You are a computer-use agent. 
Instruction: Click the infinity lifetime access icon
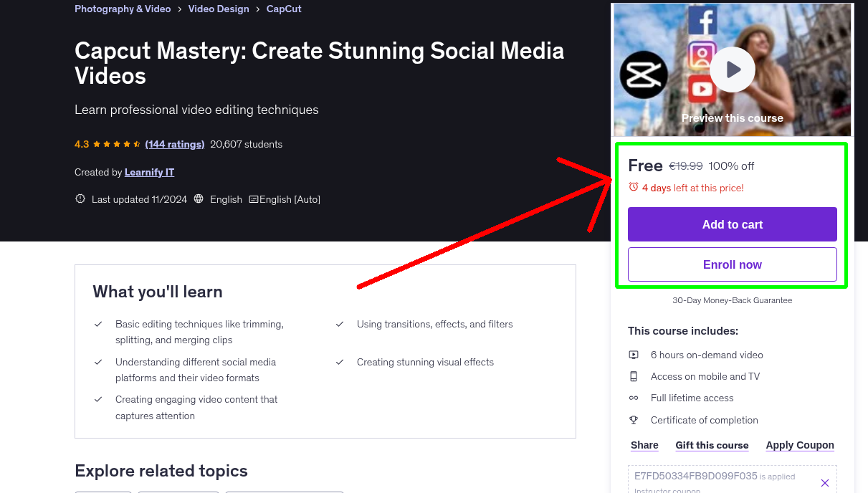tap(634, 398)
